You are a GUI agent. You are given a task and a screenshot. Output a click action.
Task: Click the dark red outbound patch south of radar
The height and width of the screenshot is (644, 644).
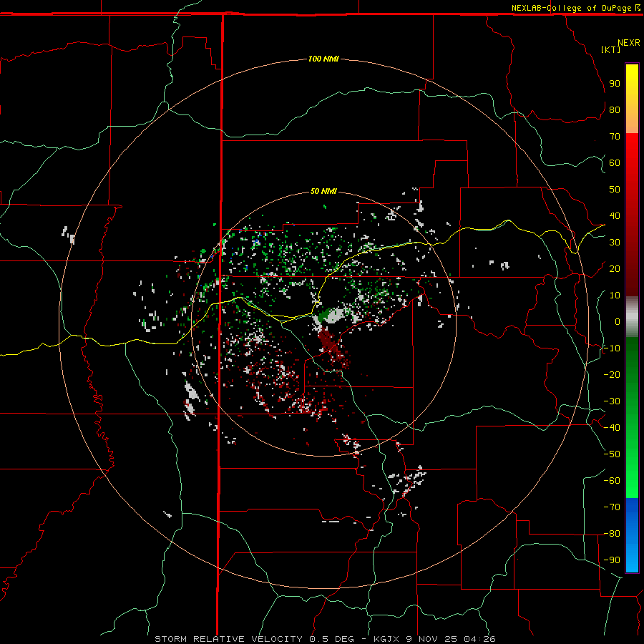coord(328,340)
